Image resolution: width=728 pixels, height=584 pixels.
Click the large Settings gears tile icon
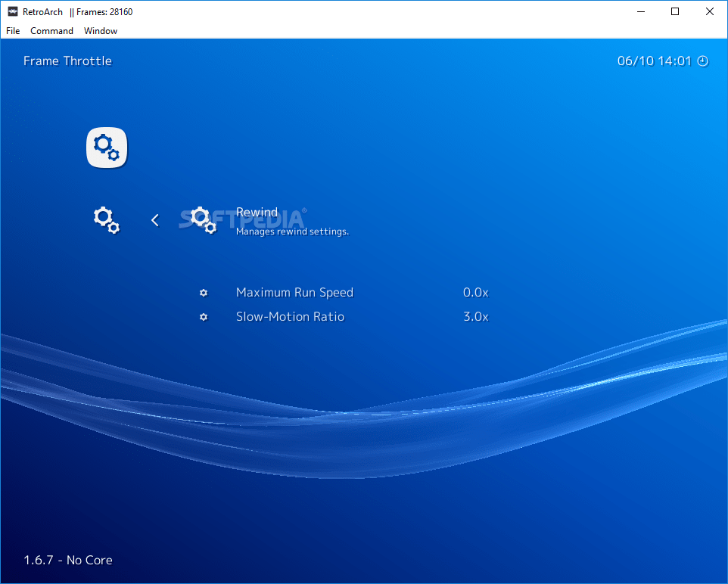[x=107, y=148]
